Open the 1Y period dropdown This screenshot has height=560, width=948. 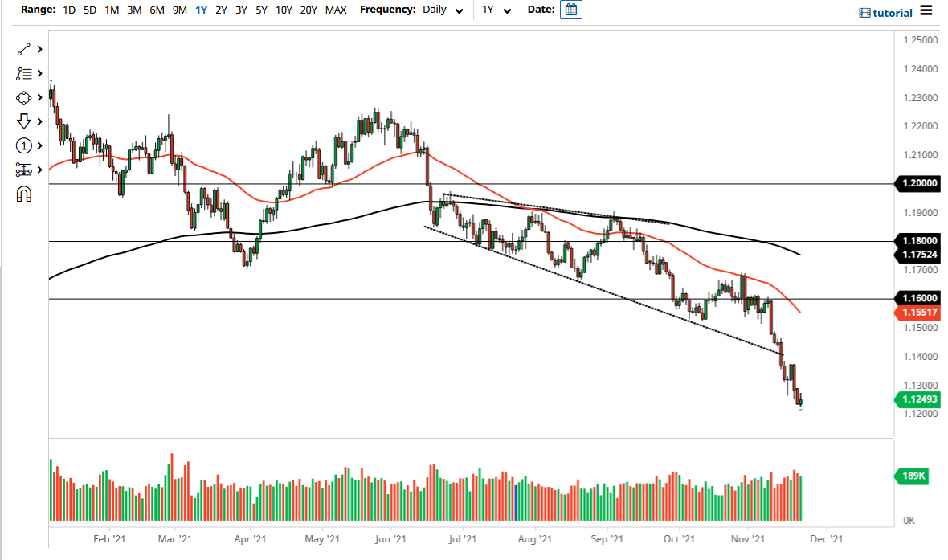pos(495,11)
